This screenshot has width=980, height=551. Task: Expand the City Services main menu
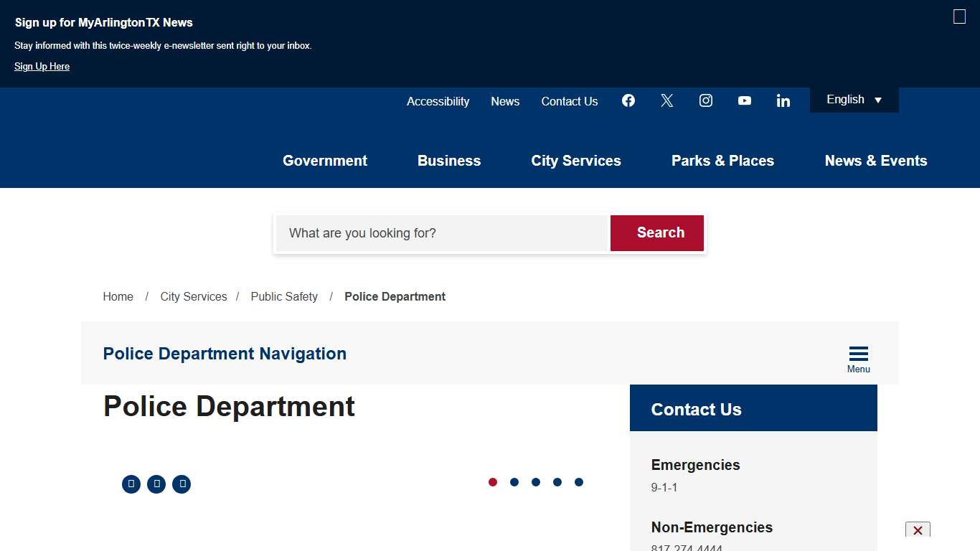576,161
